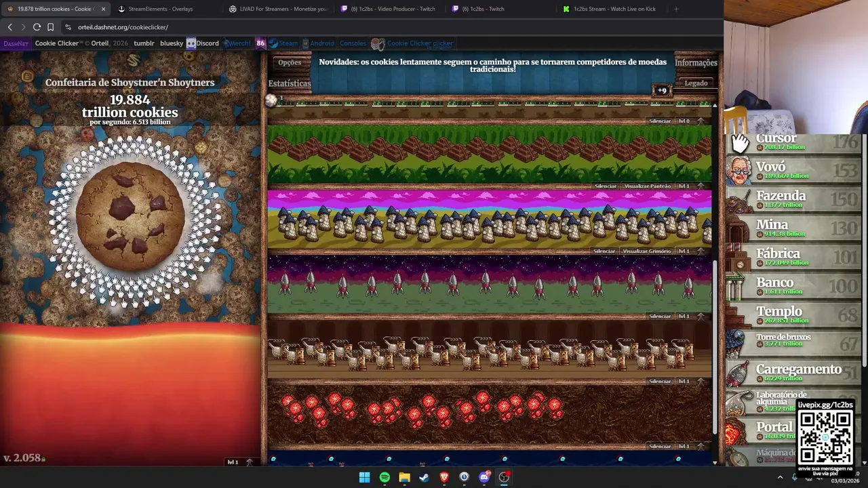Go back with browser back arrow
The image size is (868, 488).
9,27
